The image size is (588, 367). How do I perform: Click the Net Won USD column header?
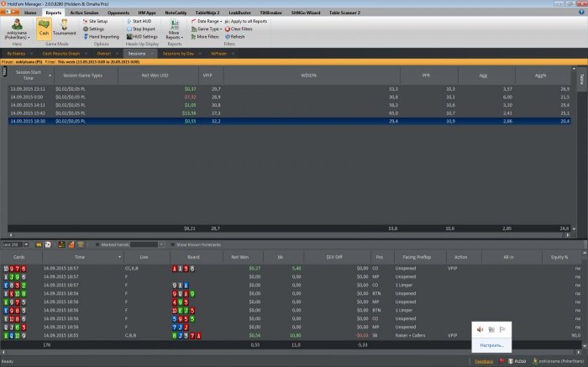158,76
